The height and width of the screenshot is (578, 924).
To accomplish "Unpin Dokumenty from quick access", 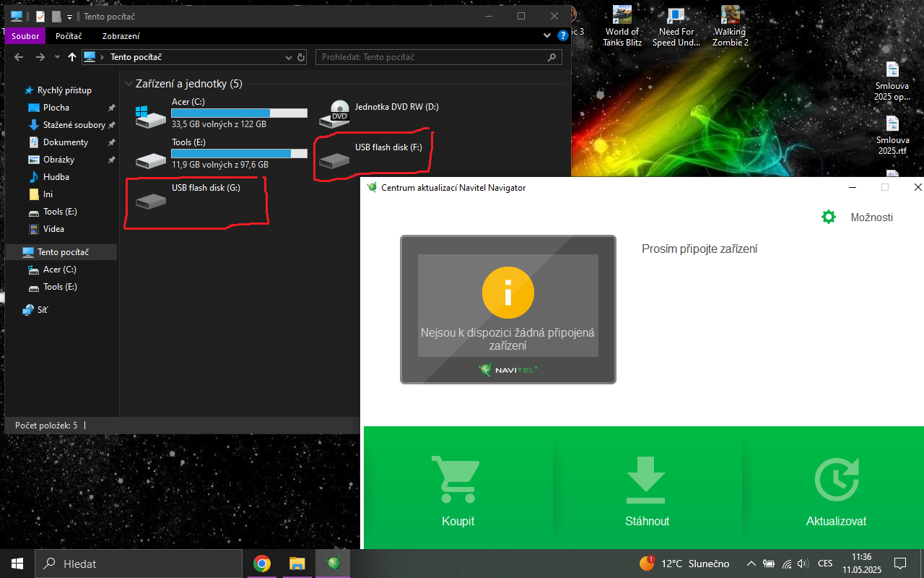I will point(111,142).
